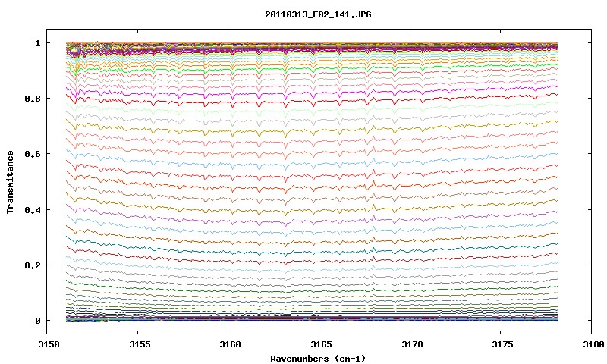Click the x-axis tick label 3165
The image size is (607, 364).
pos(320,344)
